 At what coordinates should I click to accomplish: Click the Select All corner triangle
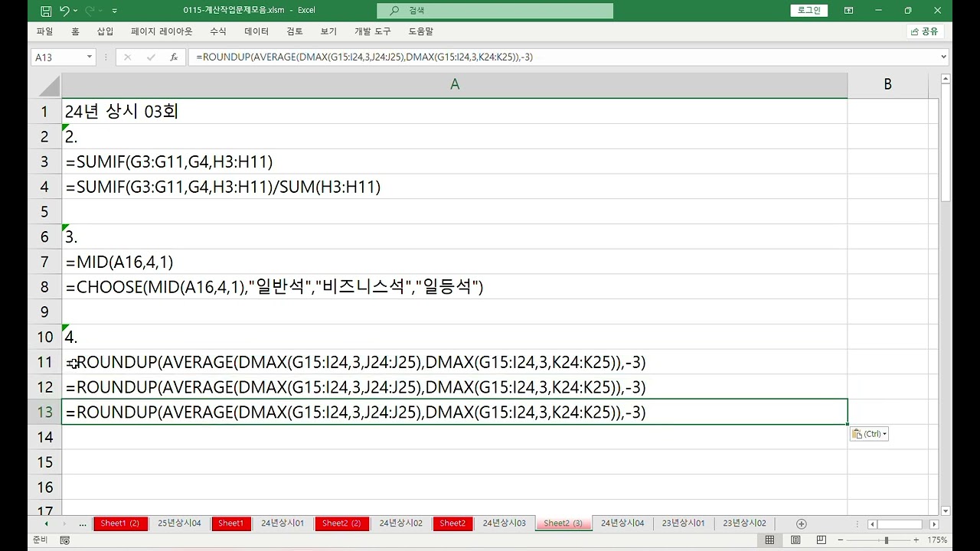coord(44,85)
